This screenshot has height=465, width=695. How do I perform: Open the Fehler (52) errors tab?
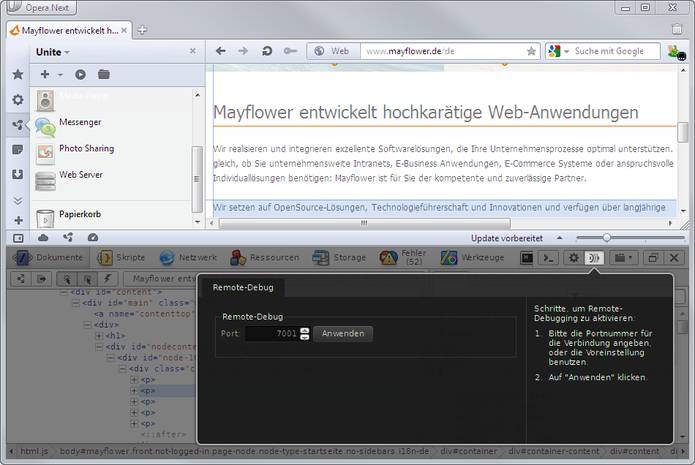coord(403,257)
